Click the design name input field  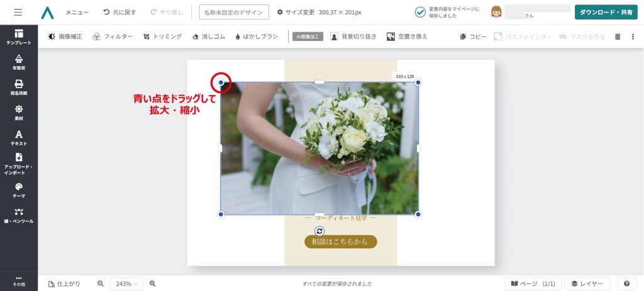click(x=234, y=13)
